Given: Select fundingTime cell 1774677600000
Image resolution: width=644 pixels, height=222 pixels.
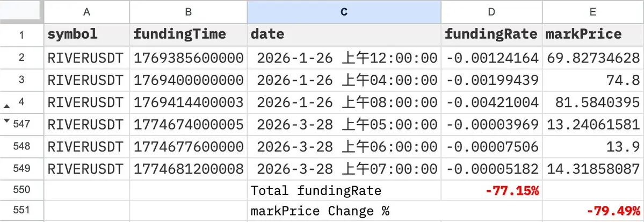Looking at the screenshot, I should [x=188, y=146].
